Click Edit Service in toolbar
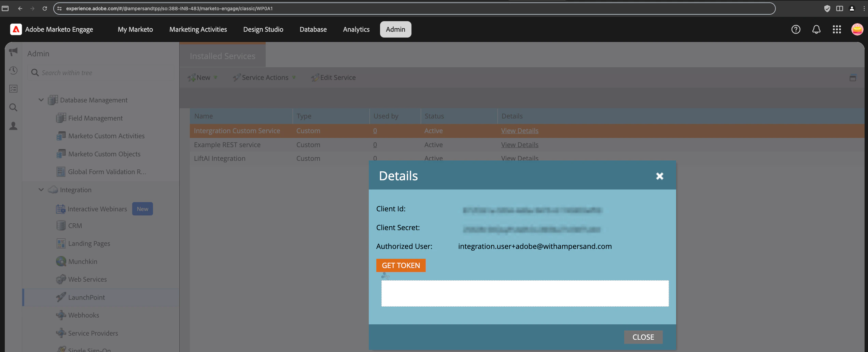The image size is (868, 352). (x=334, y=78)
